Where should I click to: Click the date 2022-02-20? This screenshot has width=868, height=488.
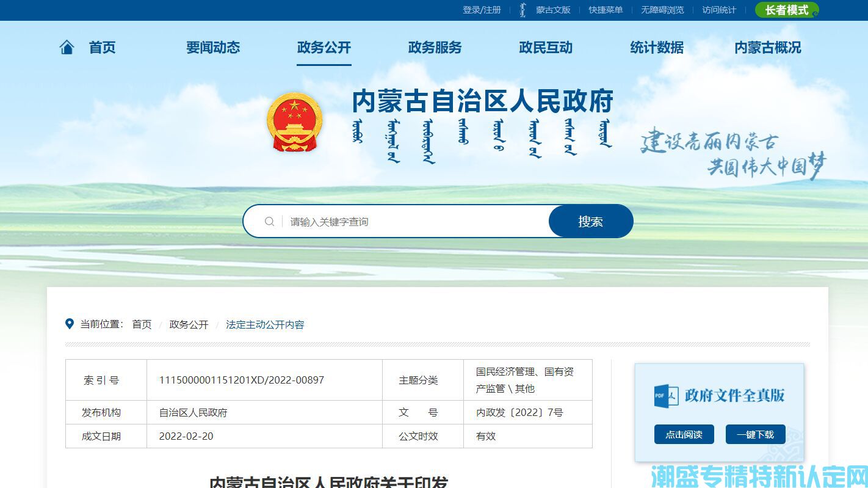[x=186, y=436]
